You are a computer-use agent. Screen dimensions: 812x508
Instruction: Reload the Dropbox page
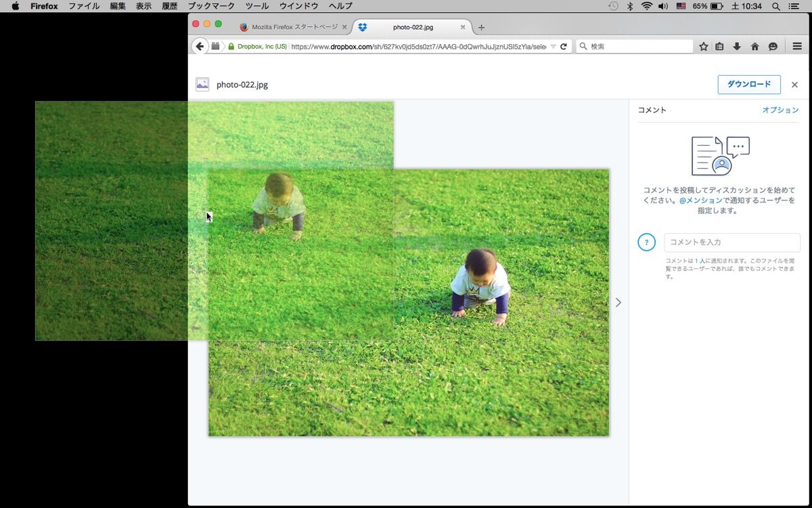564,47
